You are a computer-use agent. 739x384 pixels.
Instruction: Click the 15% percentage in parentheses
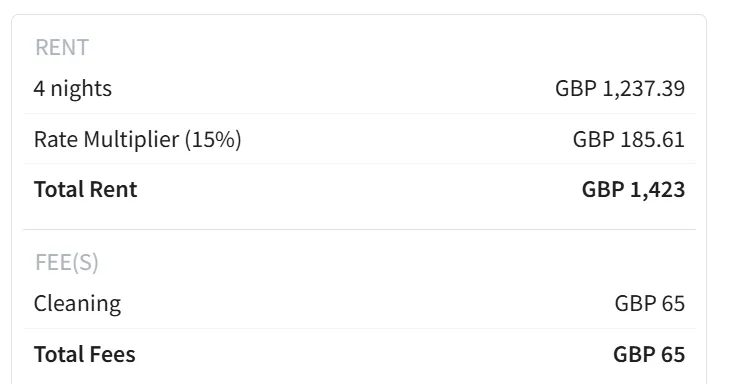pos(213,139)
